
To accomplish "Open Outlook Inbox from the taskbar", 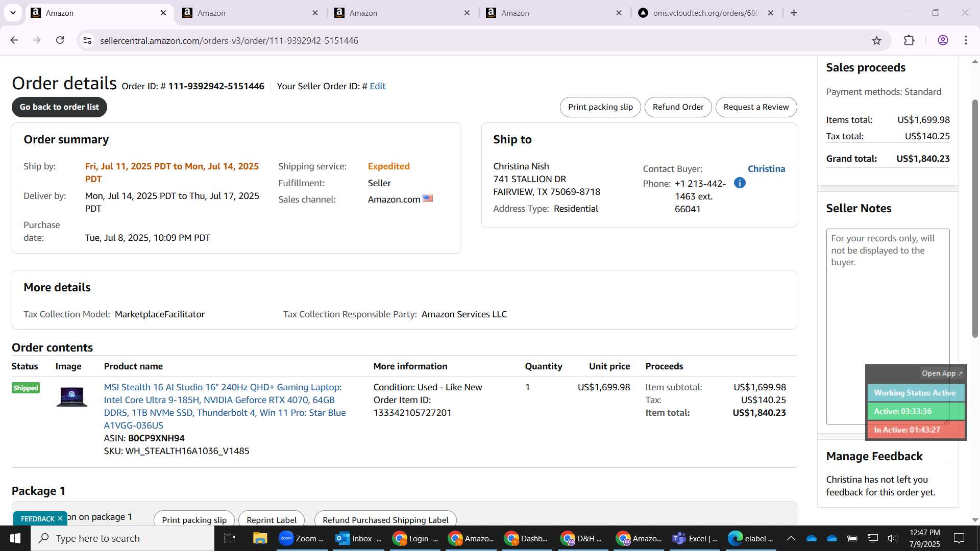I will coord(358,538).
